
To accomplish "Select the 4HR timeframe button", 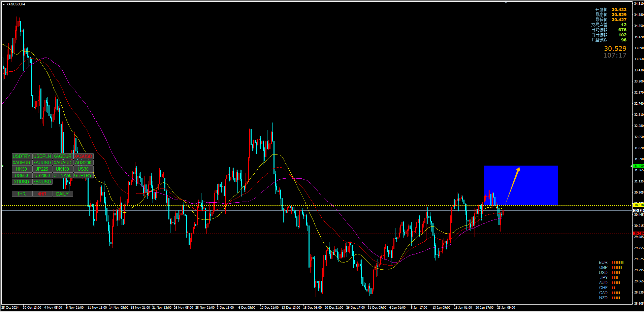I will [x=42, y=194].
